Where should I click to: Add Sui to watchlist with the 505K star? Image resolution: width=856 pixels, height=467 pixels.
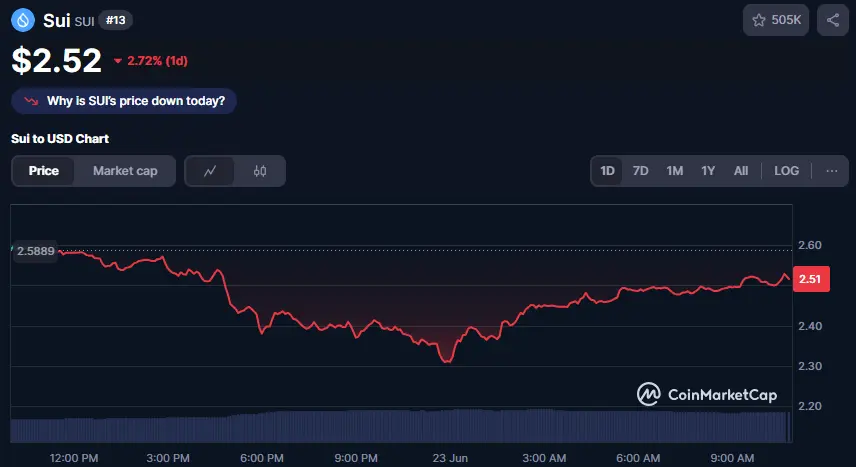tap(776, 20)
